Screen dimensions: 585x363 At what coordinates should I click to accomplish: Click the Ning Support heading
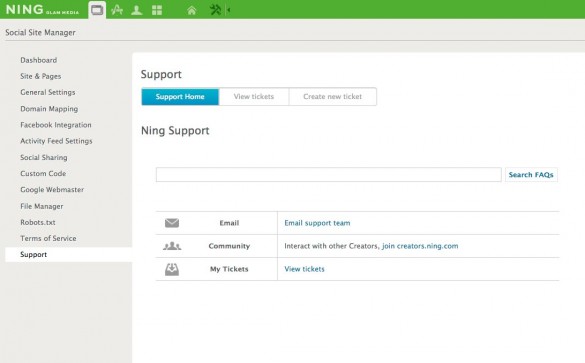[175, 131]
